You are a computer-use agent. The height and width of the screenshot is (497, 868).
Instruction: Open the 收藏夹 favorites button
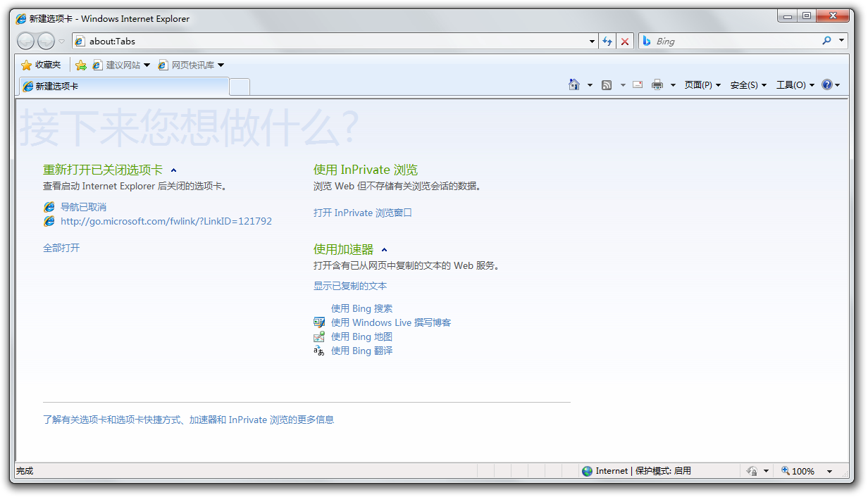[41, 65]
